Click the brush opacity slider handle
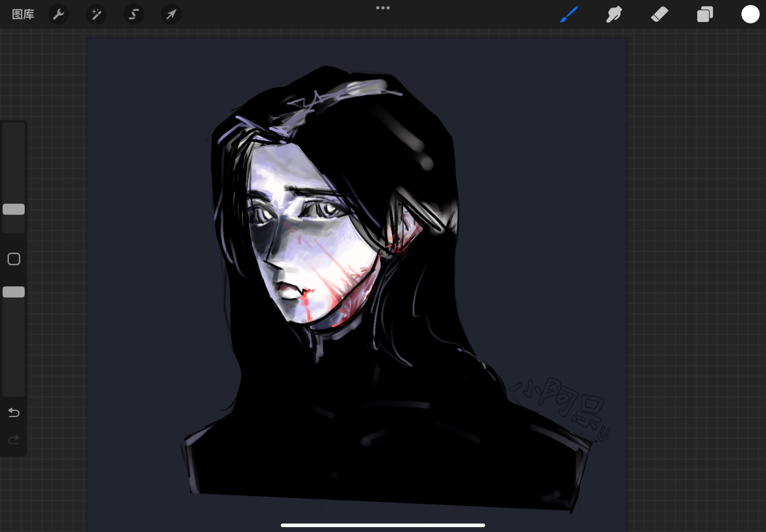The height and width of the screenshot is (532, 766). click(x=14, y=292)
